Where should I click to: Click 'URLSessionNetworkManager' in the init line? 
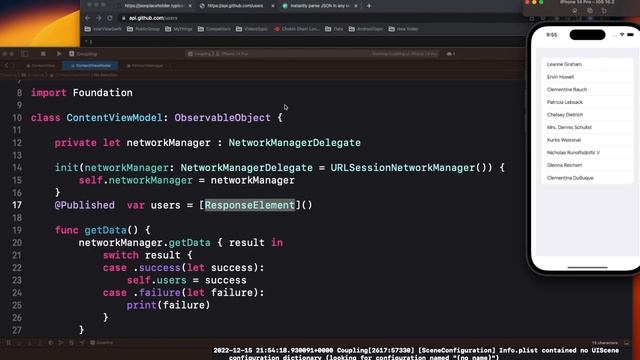(x=403, y=168)
